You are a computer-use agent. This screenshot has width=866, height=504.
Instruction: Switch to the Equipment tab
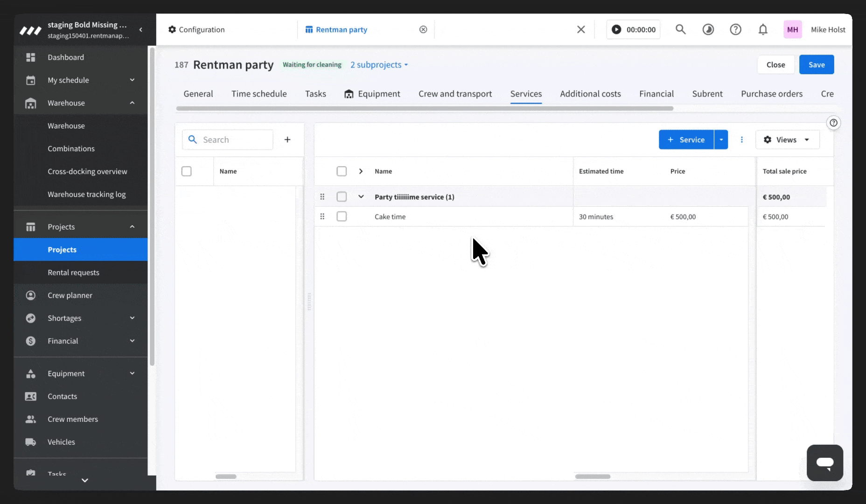coord(372,94)
